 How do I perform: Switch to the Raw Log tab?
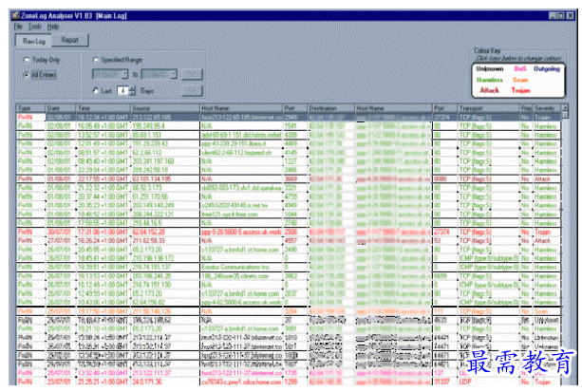pyautogui.click(x=33, y=41)
